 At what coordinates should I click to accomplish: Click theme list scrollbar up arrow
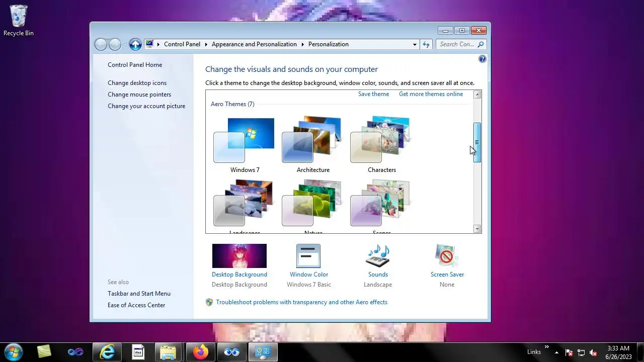click(x=477, y=95)
